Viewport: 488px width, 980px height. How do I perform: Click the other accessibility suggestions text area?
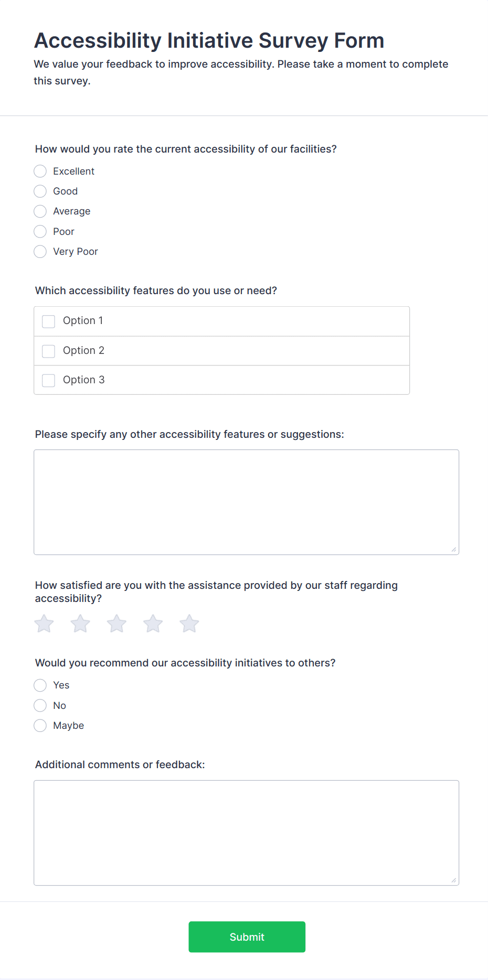coord(246,502)
